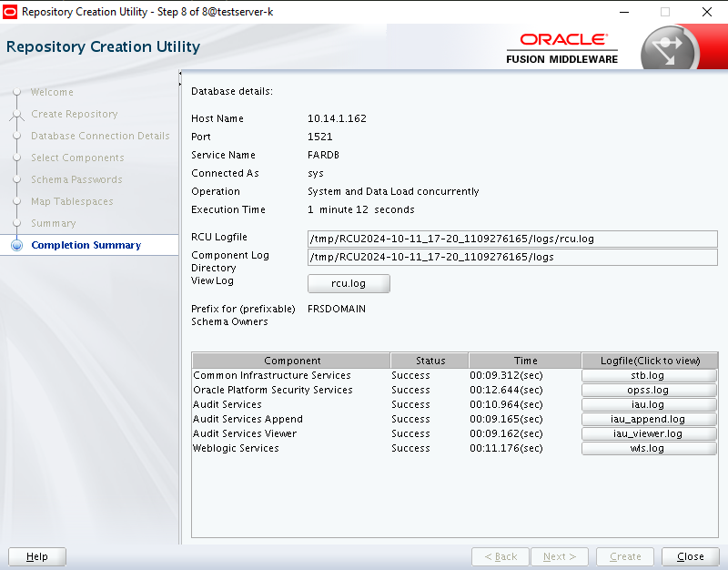This screenshot has height=570, width=728.
Task: Select the Summary step in sidebar
Action: coord(54,223)
